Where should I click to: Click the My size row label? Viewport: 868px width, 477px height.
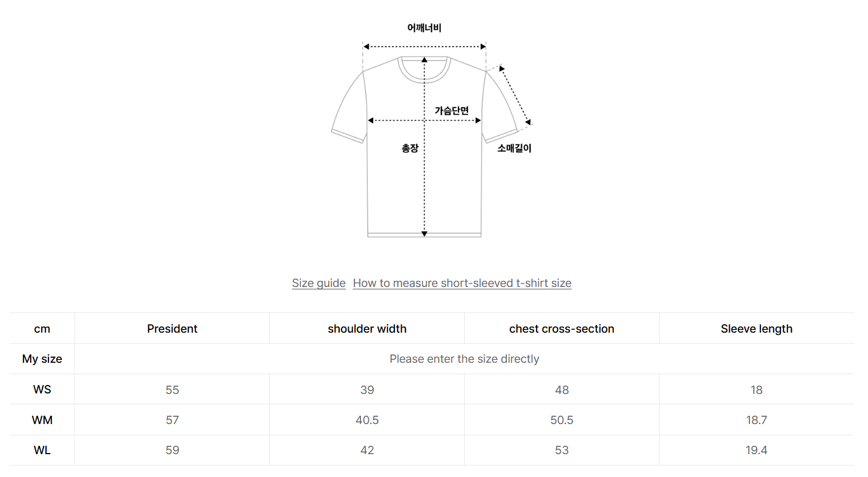(41, 359)
